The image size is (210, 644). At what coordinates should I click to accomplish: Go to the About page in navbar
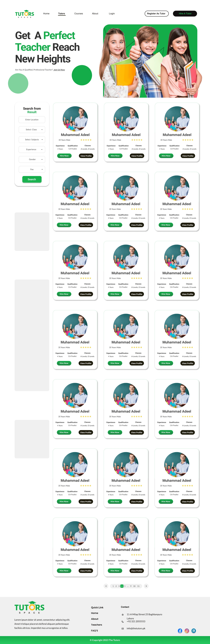click(x=95, y=13)
